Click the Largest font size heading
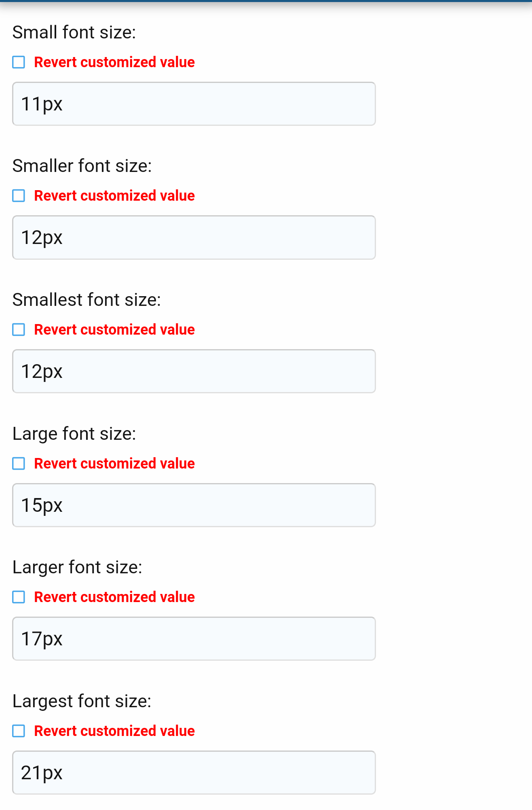The image size is (532, 810). pyautogui.click(x=82, y=701)
